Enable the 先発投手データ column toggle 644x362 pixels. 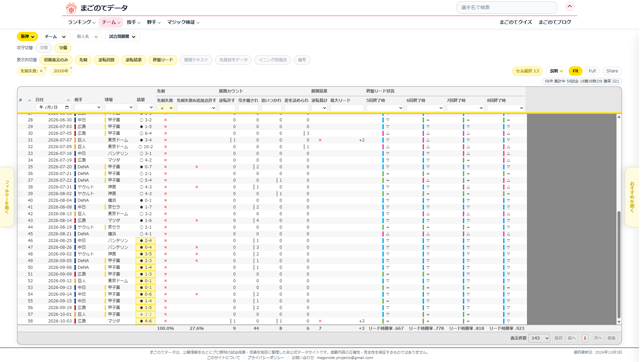(x=233, y=60)
